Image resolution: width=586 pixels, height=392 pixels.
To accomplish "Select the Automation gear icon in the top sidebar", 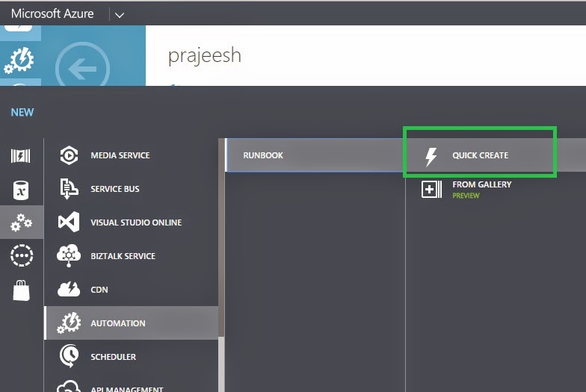I will pyautogui.click(x=19, y=60).
